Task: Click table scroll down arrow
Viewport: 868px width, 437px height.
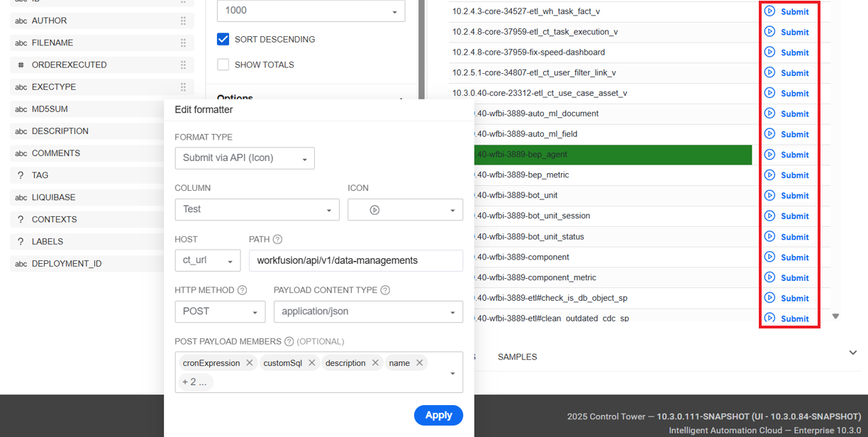Action: click(835, 316)
